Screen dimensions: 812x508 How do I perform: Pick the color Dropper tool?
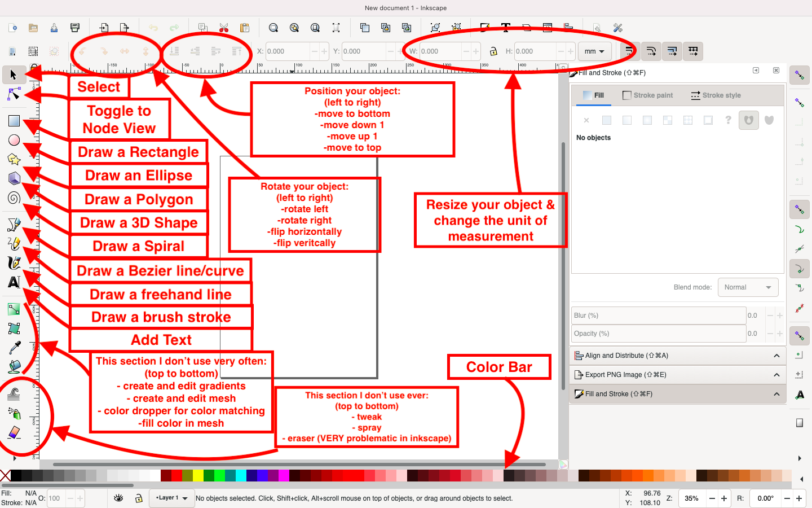click(14, 348)
